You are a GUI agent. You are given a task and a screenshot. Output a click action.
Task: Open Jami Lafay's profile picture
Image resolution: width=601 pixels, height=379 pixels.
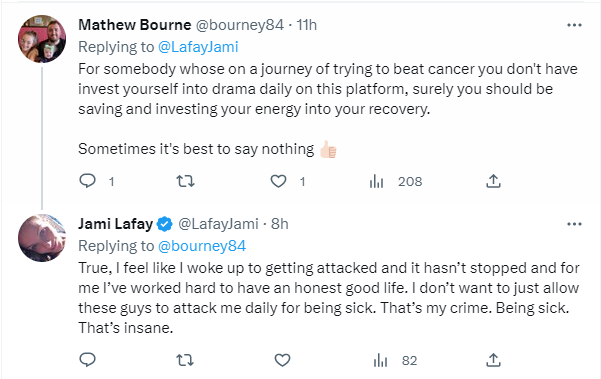(42, 238)
